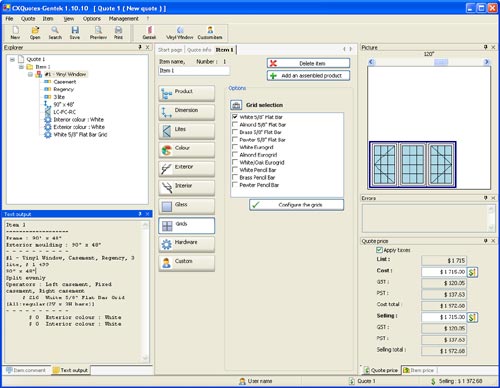Click Picture panel left arrow
This screenshot has height=388, width=500.
372,62
